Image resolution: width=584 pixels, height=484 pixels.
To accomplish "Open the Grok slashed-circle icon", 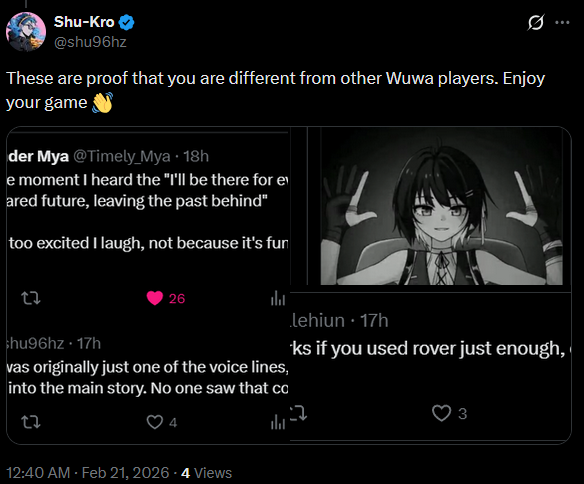I will 536,22.
